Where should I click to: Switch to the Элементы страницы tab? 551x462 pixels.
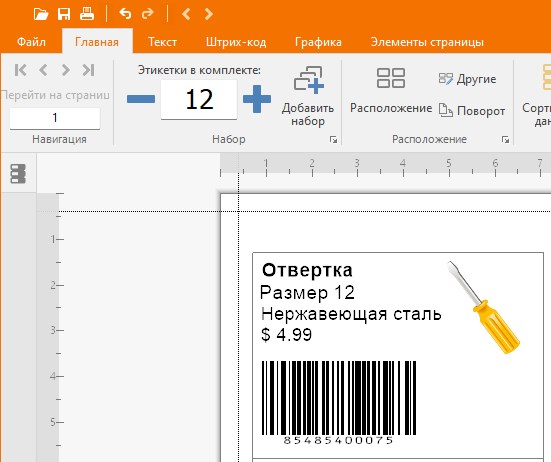pos(427,42)
